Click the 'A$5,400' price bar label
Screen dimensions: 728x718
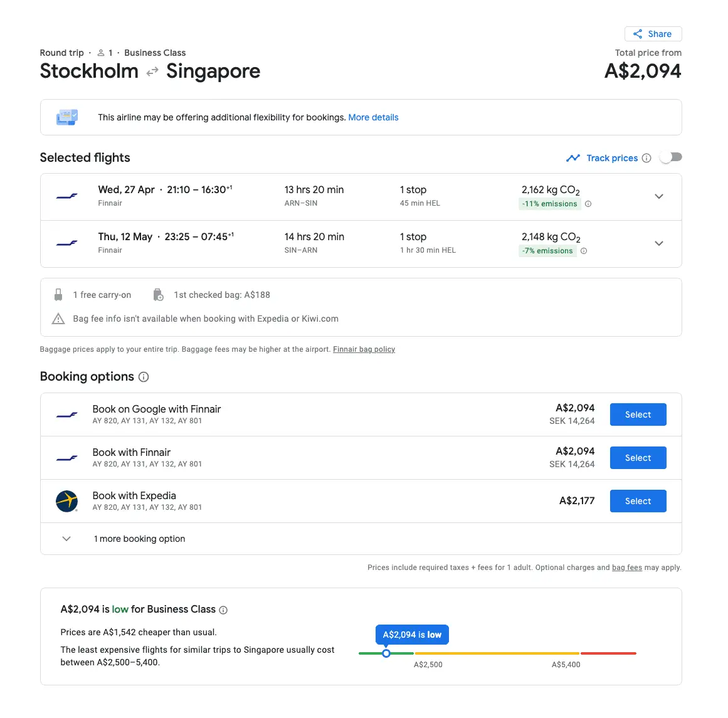point(566,665)
